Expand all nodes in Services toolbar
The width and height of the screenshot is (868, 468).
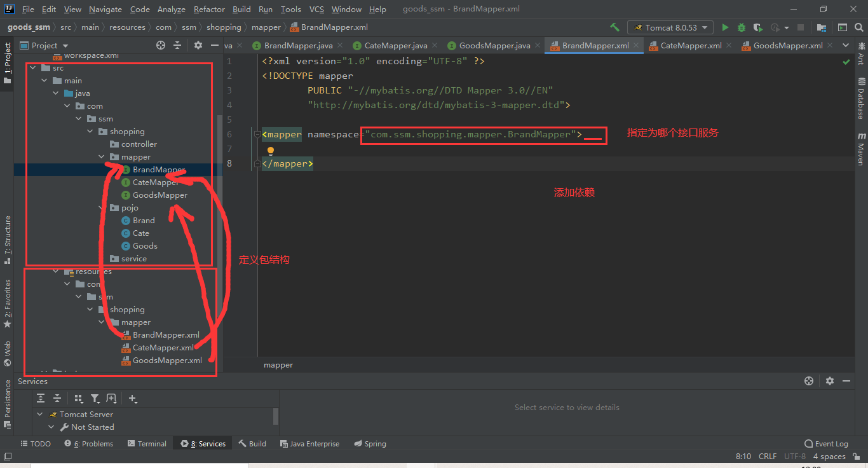[x=41, y=398]
